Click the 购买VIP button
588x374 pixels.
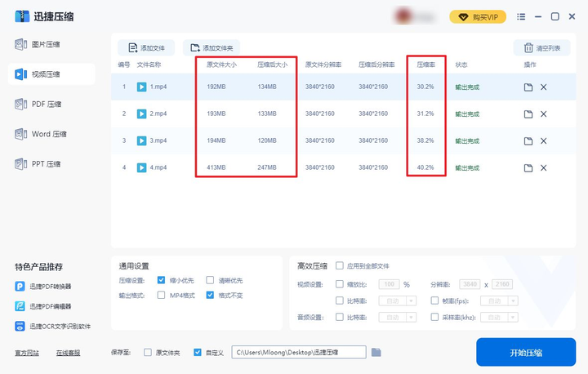pyautogui.click(x=478, y=17)
